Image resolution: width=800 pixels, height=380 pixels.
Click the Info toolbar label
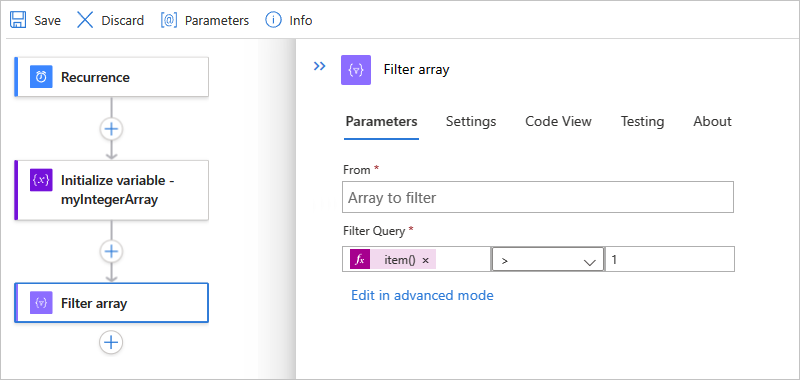coord(301,20)
